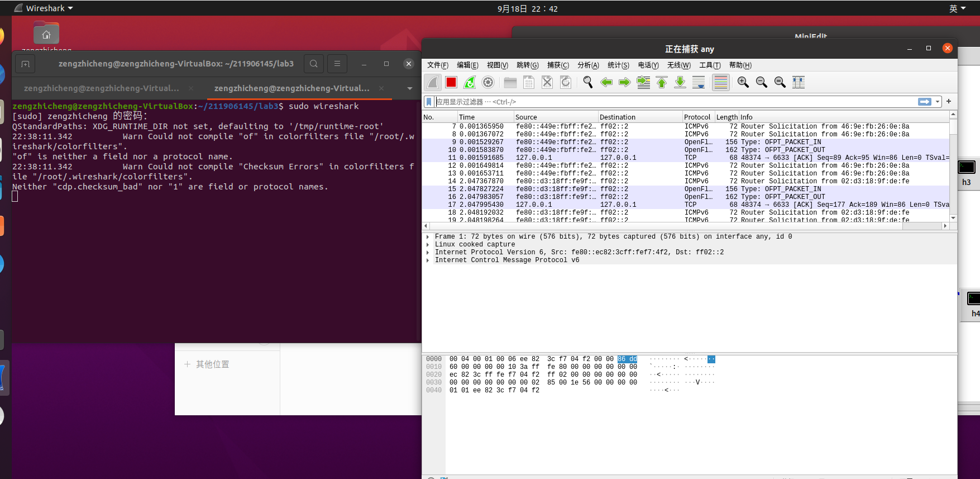980x479 pixels.
Task: Open the Wireshark app menu in top bar
Action: [44, 8]
